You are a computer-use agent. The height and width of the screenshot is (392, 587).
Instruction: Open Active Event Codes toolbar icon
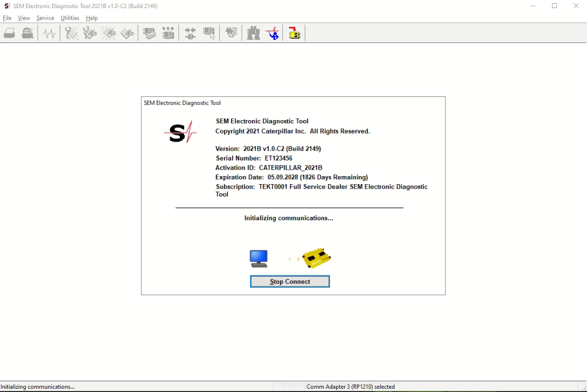pos(109,33)
